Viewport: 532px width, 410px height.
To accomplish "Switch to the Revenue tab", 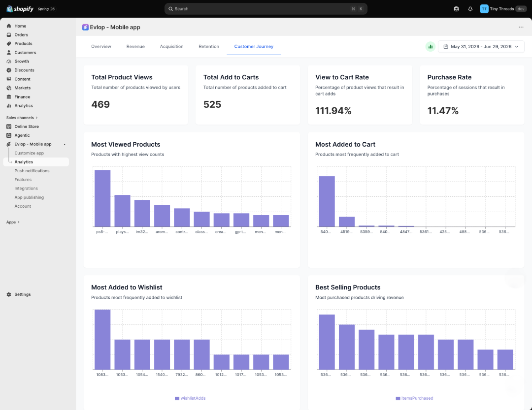I will (135, 46).
